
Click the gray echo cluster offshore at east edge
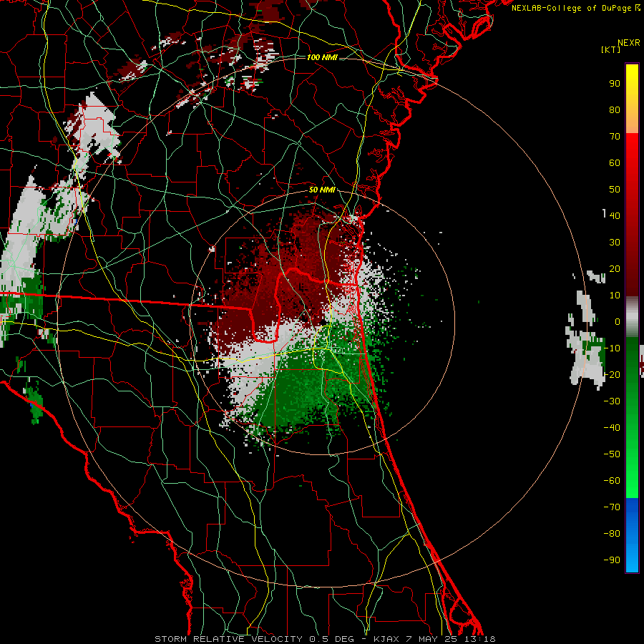587,341
